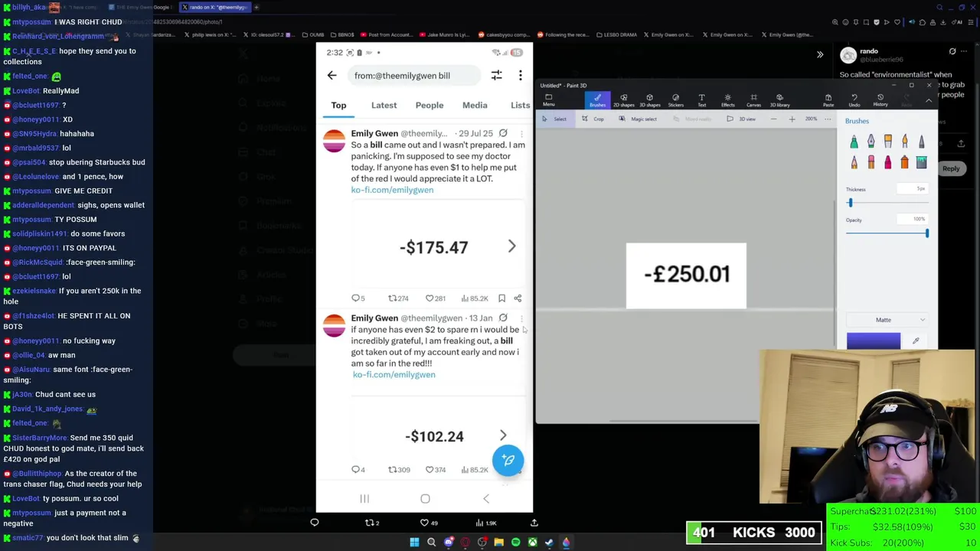Toggle 3D view in Paint 3D
This screenshot has width=980, height=551.
click(741, 119)
